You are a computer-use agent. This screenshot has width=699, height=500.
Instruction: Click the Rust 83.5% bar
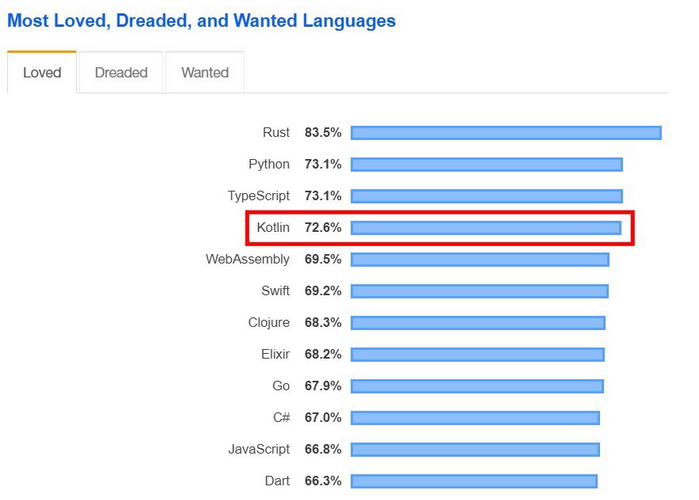[506, 133]
